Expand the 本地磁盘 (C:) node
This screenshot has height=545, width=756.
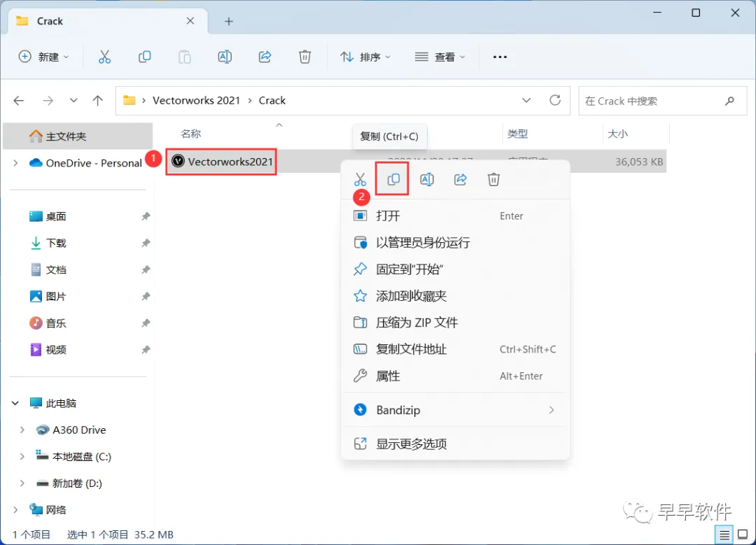[x=22, y=456]
